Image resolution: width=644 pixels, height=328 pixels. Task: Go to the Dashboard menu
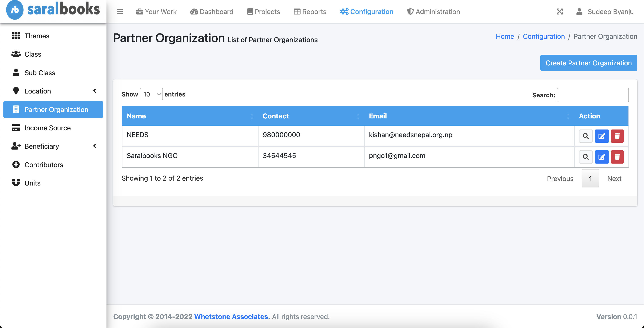(x=211, y=12)
